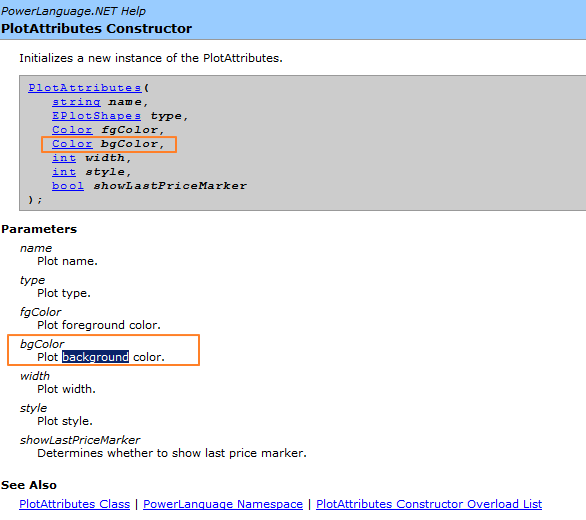Click the See Also heading

tap(29, 485)
